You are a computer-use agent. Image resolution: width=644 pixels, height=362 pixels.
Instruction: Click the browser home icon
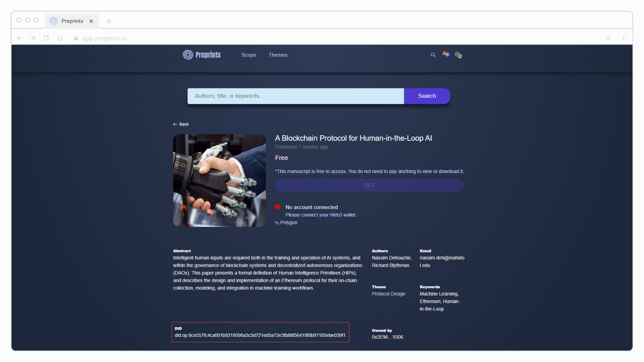tap(60, 38)
